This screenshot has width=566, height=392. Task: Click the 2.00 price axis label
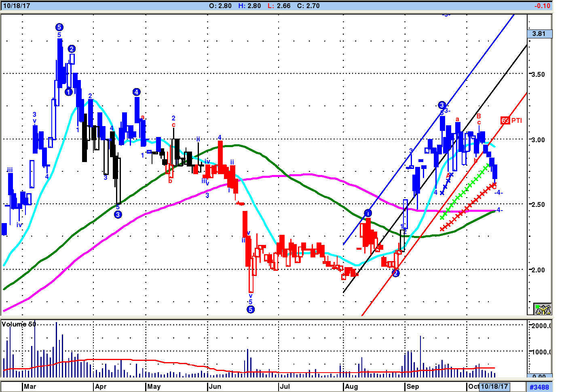538,270
